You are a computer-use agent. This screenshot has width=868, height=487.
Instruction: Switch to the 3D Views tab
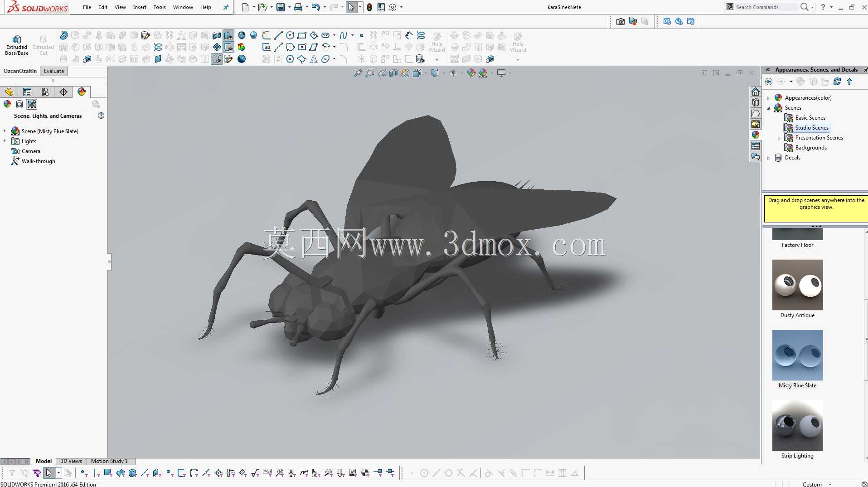71,461
